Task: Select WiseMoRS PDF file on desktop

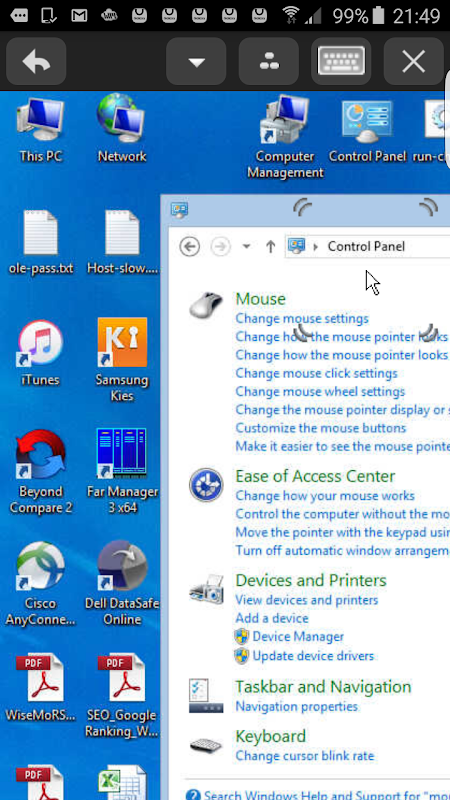Action: point(41,687)
